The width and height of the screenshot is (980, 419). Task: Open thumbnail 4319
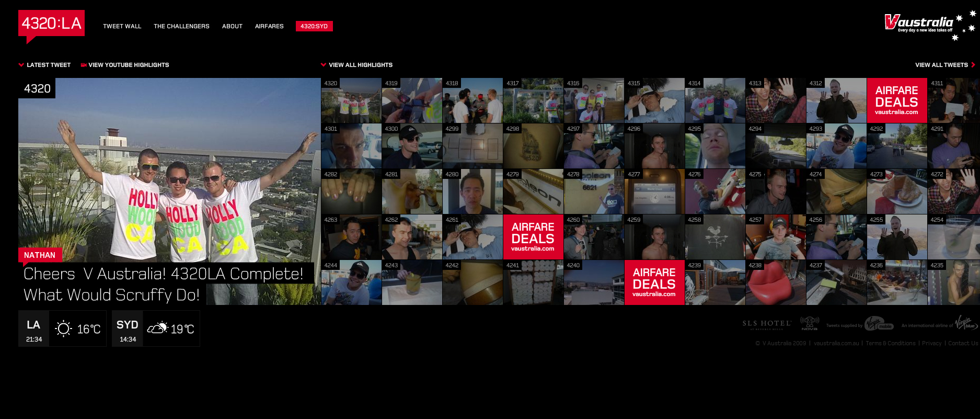(x=412, y=100)
